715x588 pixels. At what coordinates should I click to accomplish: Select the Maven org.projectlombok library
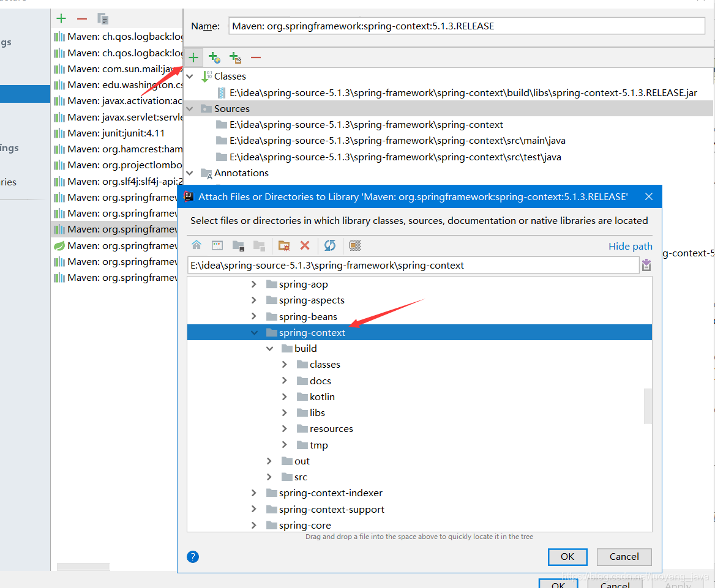(118, 165)
